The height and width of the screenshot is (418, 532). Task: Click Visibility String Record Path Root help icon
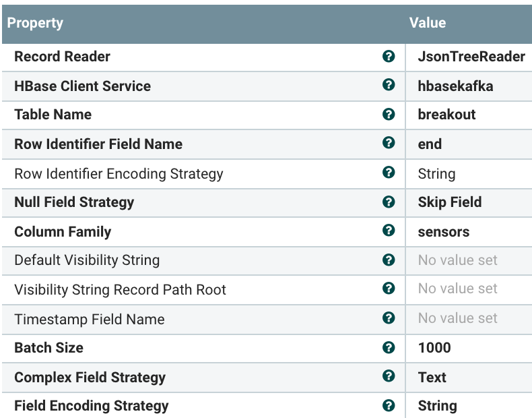tap(388, 289)
